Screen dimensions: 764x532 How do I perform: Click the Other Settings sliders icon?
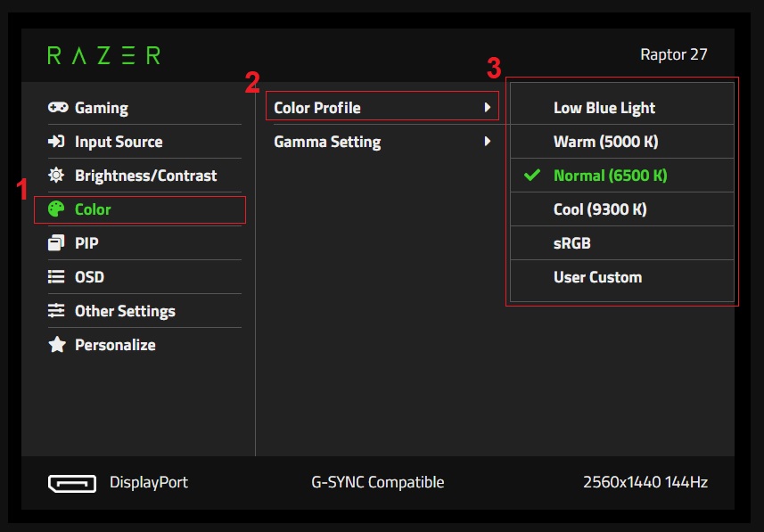click(x=56, y=310)
